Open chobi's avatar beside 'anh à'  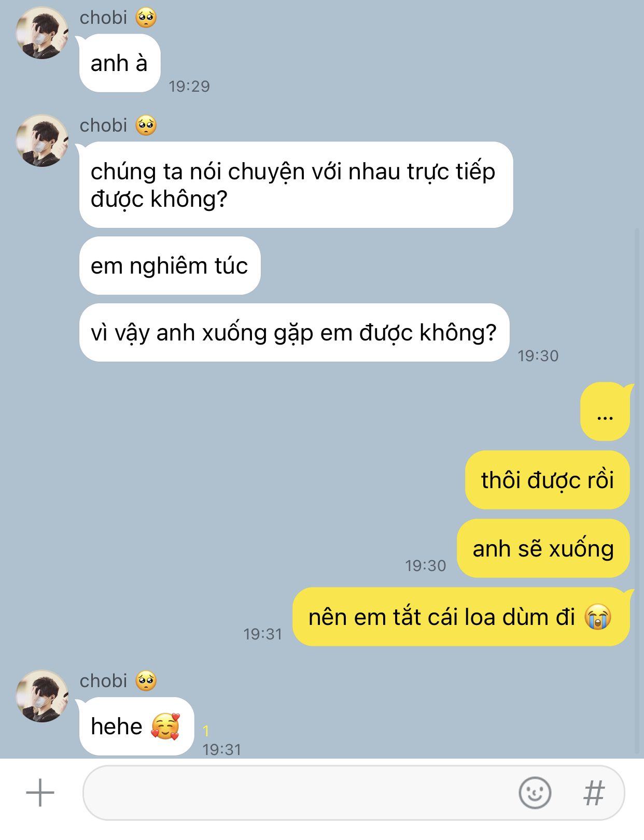(x=42, y=33)
